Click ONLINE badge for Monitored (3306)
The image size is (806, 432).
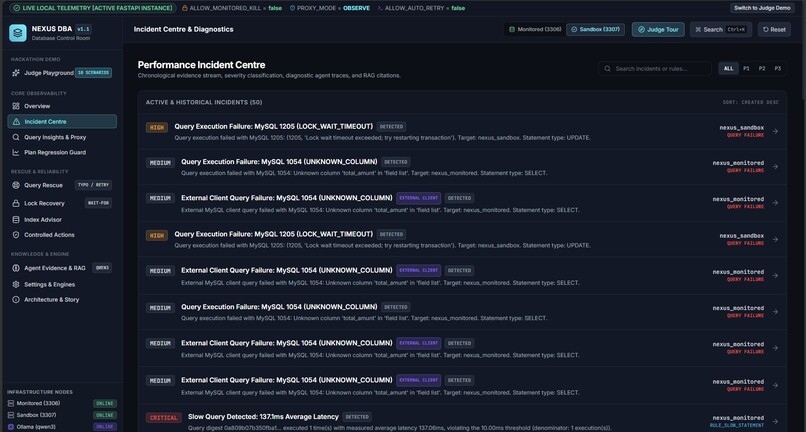pos(104,404)
